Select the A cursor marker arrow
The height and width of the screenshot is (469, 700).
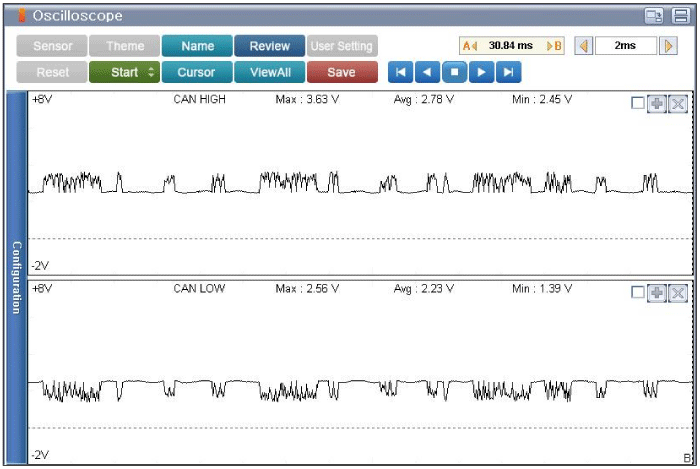click(x=470, y=46)
